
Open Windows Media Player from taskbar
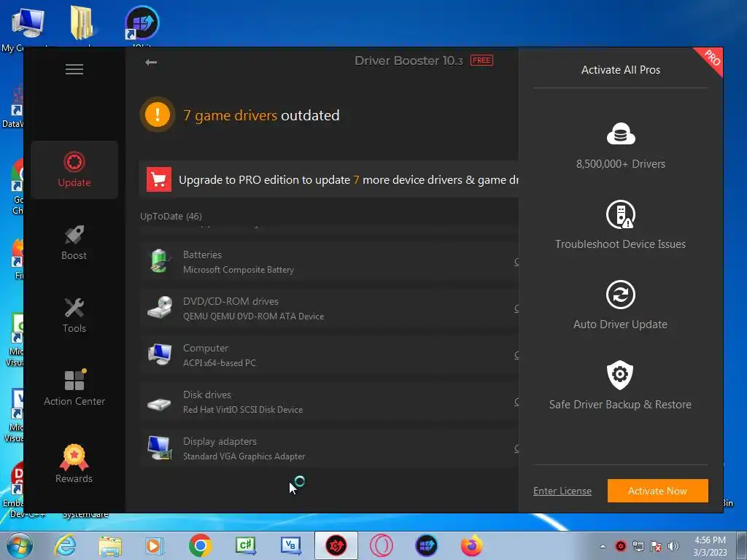[154, 545]
